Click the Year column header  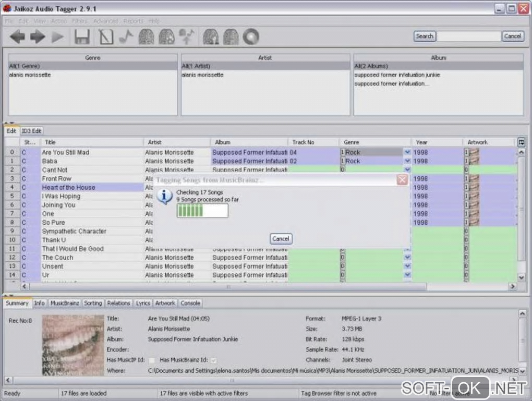(437, 142)
